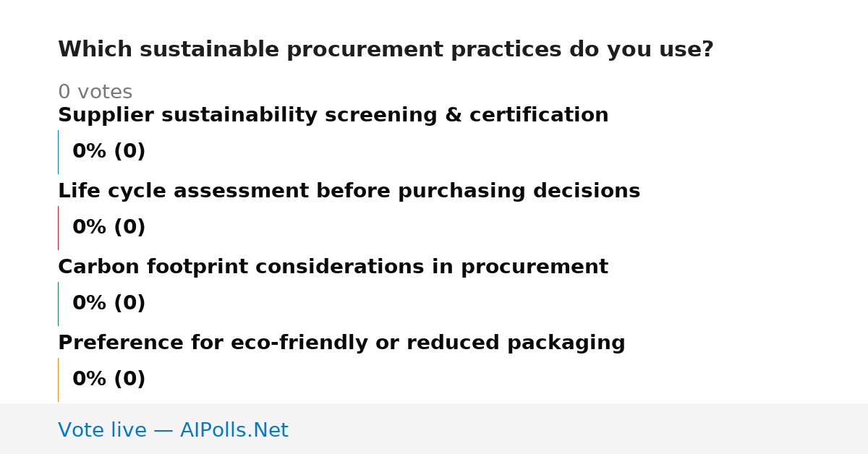This screenshot has height=454, width=868.
Task: Click the orange bar for eco-friendly packaging
Action: [58, 380]
